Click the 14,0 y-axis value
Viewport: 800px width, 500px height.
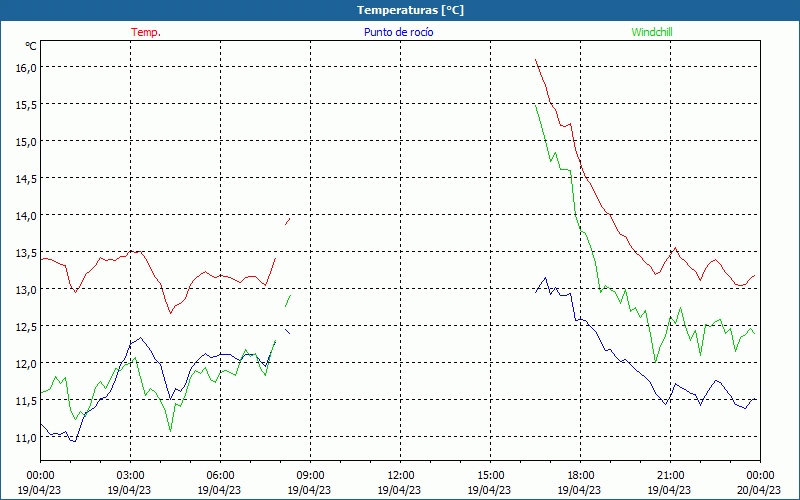pyautogui.click(x=26, y=216)
